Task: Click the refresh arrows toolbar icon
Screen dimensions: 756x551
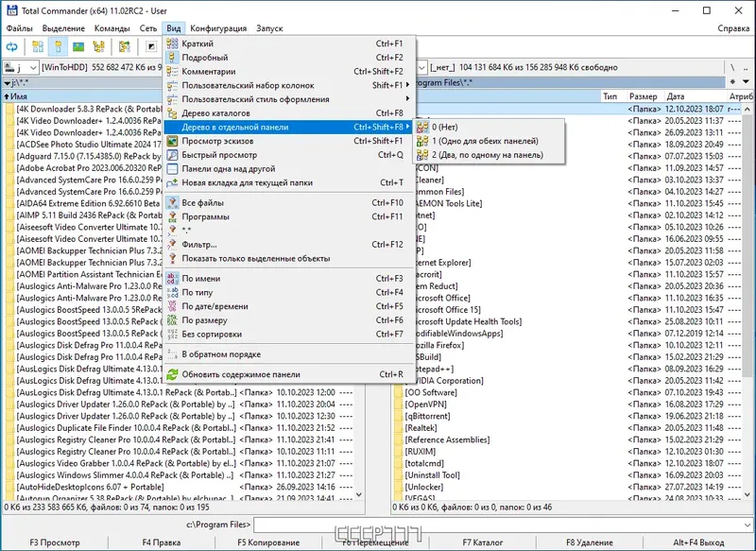Action: 11,46
